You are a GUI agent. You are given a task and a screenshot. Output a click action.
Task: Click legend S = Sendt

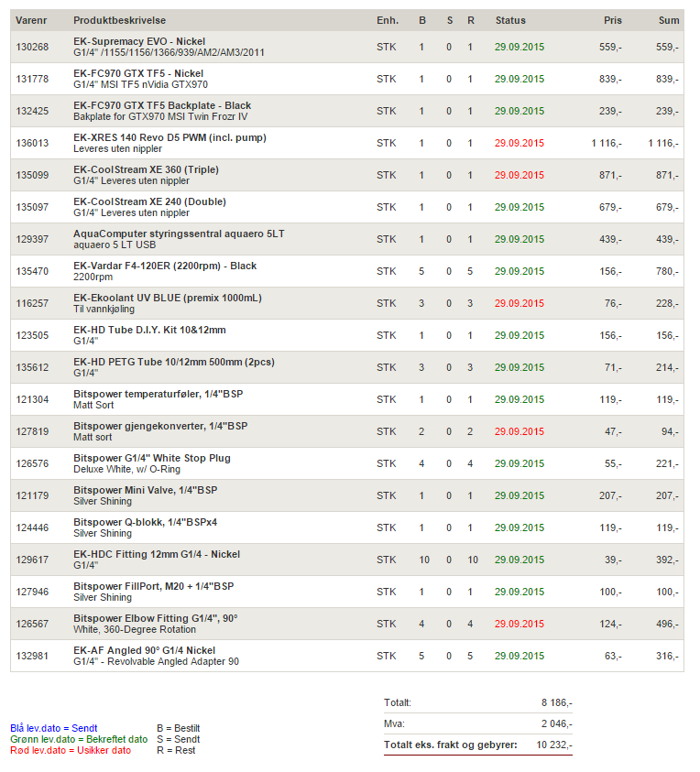pyautogui.click(x=179, y=739)
